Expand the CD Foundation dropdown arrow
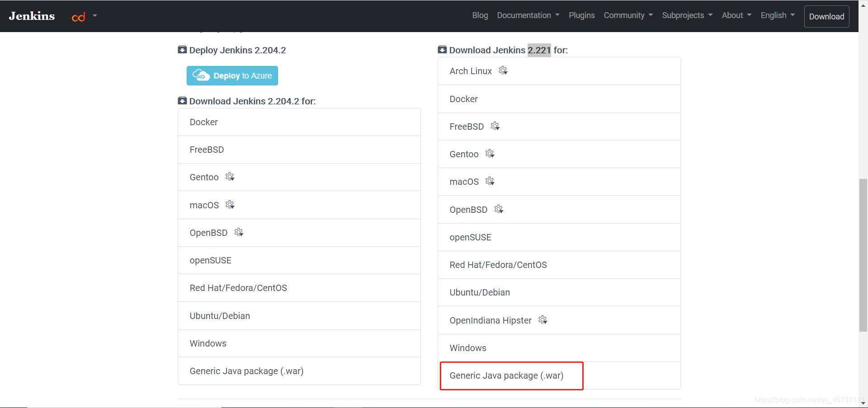 (x=95, y=15)
